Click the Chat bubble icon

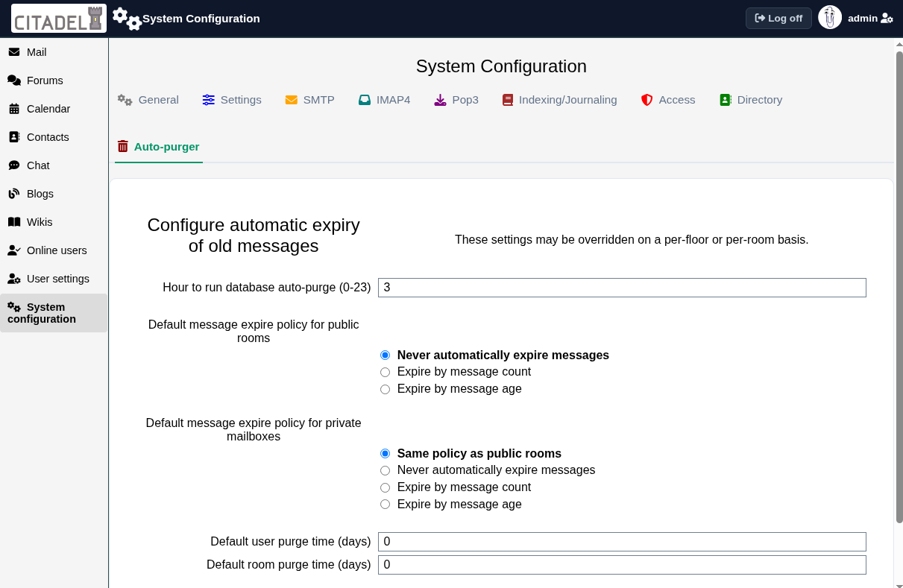coord(14,165)
